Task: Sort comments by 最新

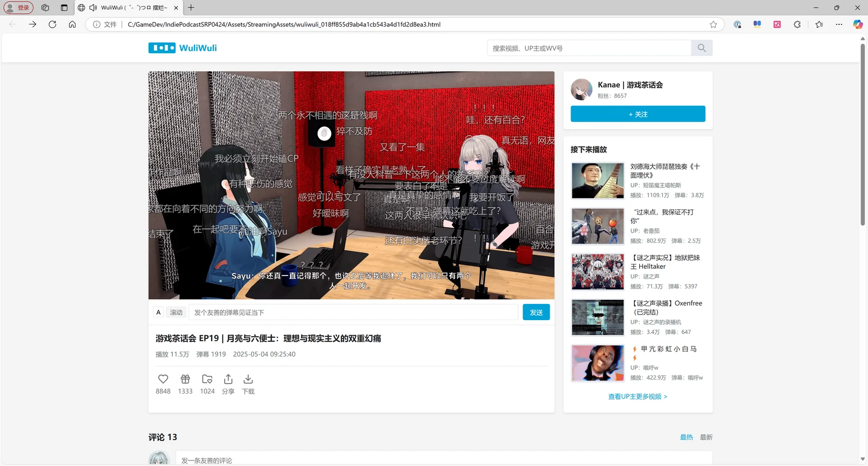Action: coord(706,437)
